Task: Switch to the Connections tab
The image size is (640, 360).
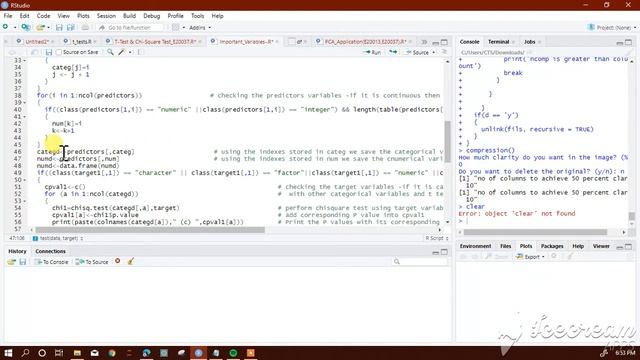Action: [x=50, y=251]
